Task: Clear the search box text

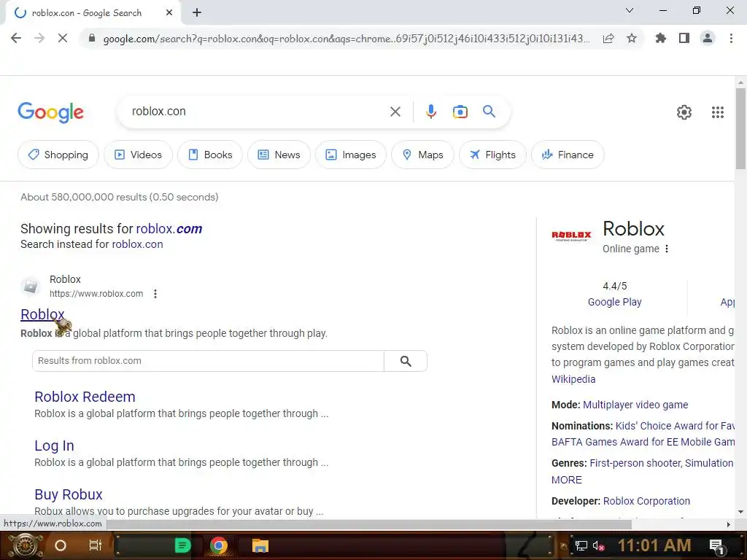Action: coord(395,112)
